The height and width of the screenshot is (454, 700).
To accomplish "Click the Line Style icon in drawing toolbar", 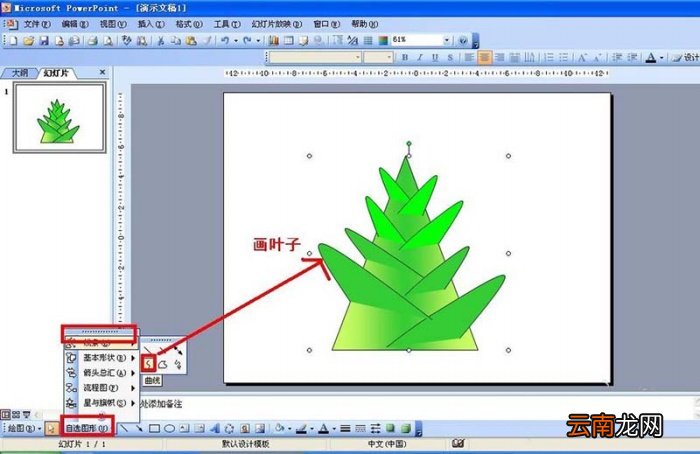I will click(345, 429).
